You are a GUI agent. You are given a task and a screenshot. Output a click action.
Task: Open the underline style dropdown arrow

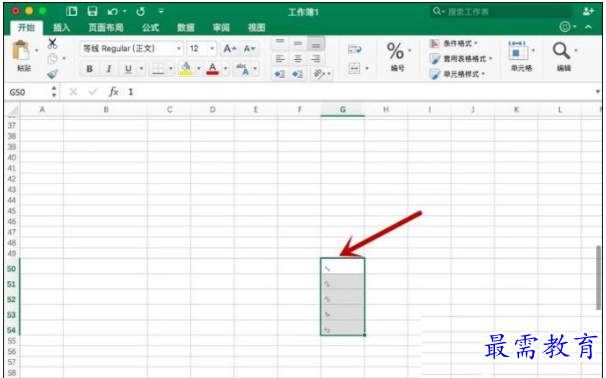141,69
